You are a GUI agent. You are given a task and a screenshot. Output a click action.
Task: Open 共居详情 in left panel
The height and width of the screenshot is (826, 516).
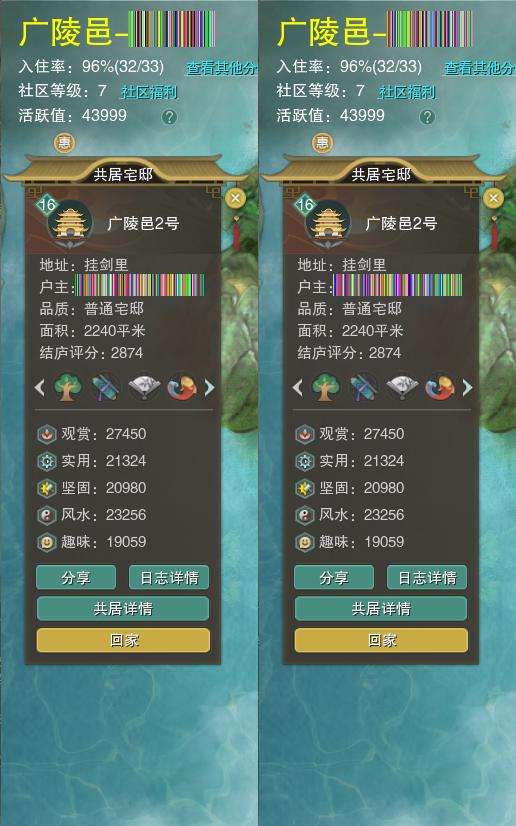pyautogui.click(x=123, y=609)
